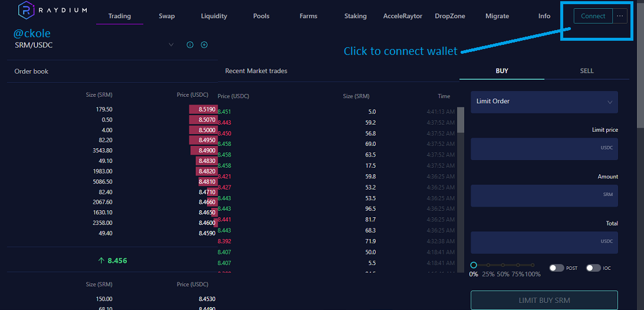Open the three-dots more options button
Screen dimensions: 644x310
click(620, 16)
